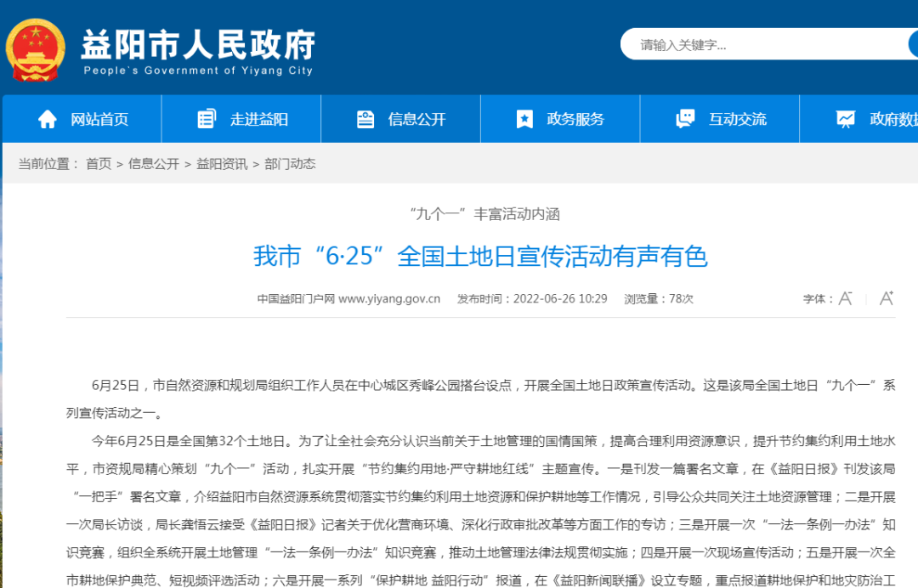Open 部门动态 breadcrumb link
This screenshot has width=918, height=588.
click(x=290, y=164)
